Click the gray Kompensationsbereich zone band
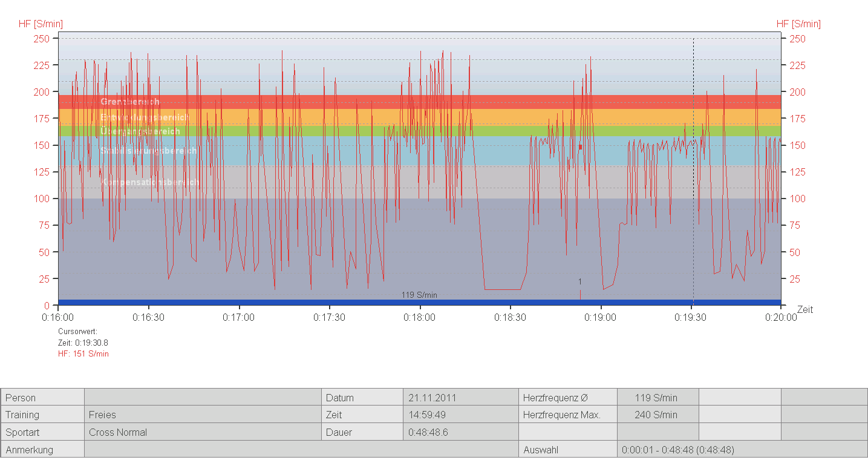 tap(150, 182)
